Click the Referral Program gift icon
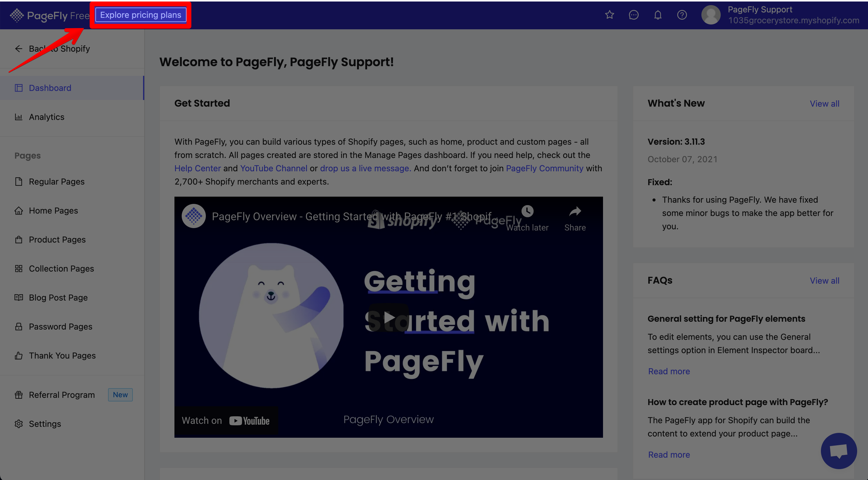The image size is (868, 480). 18,395
